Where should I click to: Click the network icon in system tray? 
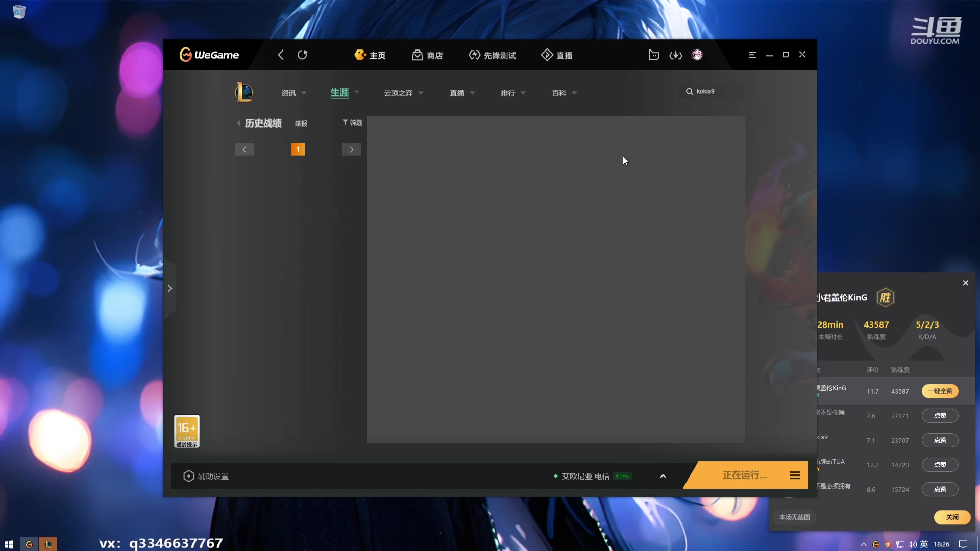900,544
